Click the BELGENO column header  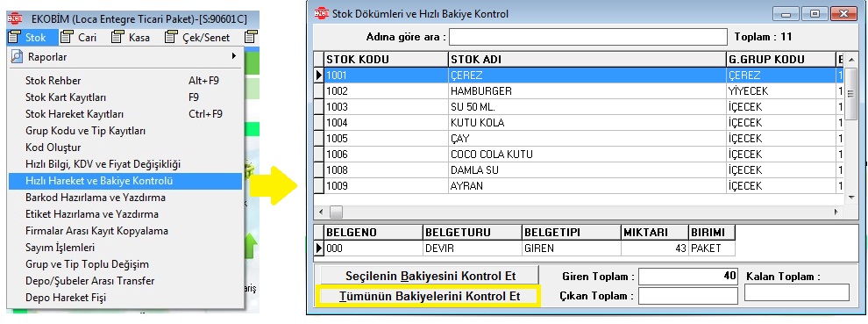coord(374,233)
